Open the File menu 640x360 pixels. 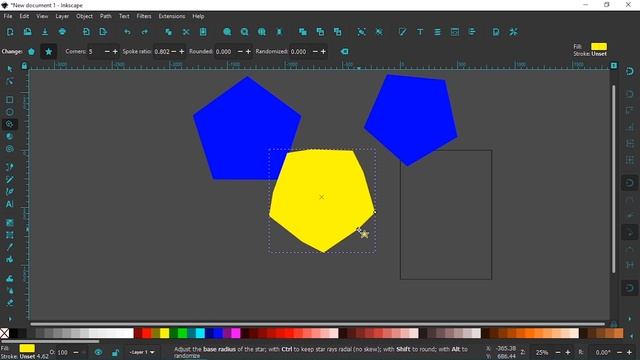tap(8, 16)
